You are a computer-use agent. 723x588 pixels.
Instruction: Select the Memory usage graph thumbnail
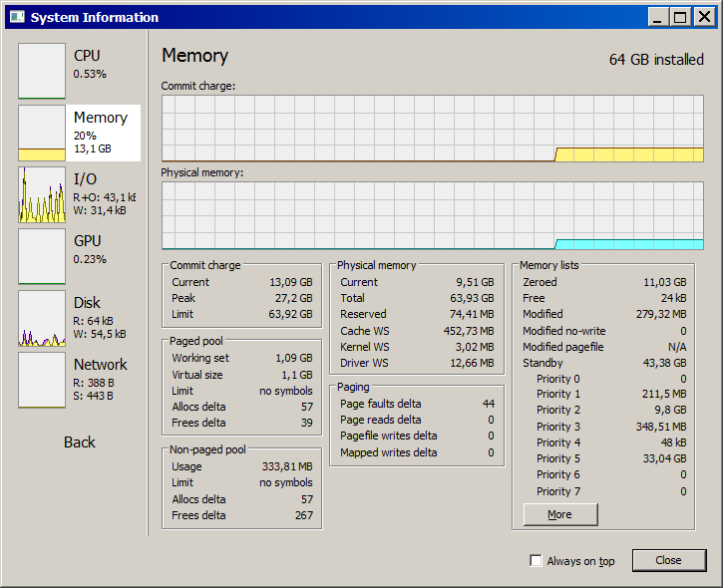(42, 133)
